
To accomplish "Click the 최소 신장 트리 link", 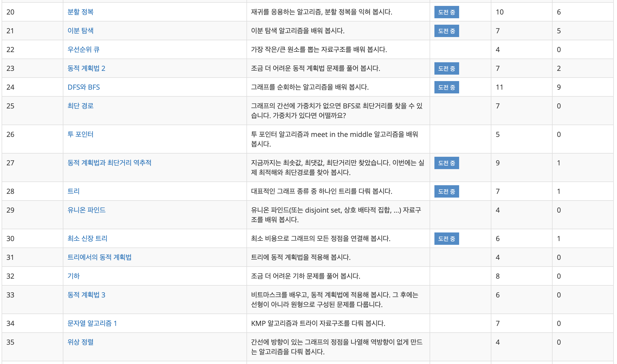I will (x=87, y=238).
